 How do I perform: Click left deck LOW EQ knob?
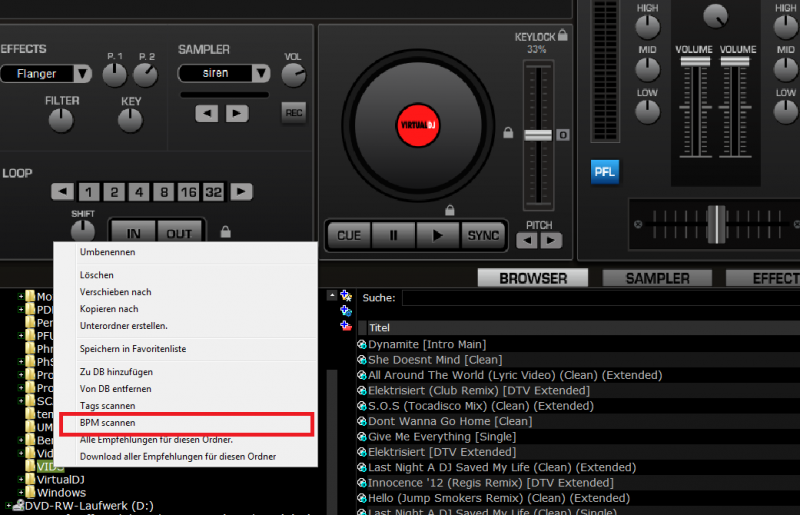pyautogui.click(x=647, y=112)
